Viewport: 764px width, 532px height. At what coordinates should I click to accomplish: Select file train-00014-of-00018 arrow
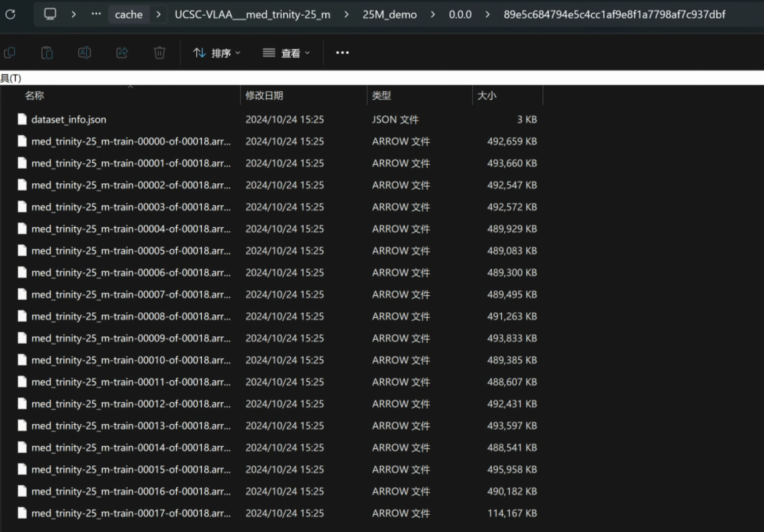[x=131, y=448]
